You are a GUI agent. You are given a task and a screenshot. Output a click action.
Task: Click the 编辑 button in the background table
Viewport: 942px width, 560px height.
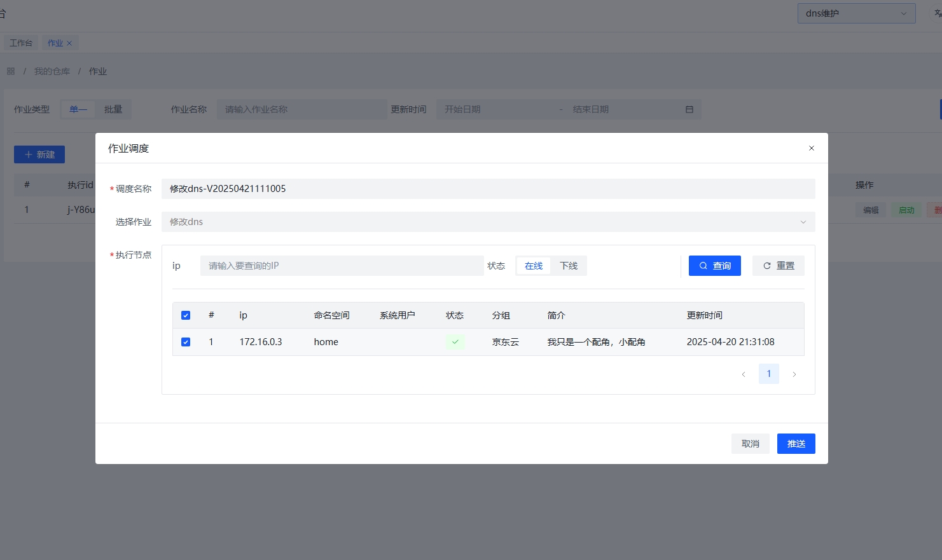tap(871, 210)
